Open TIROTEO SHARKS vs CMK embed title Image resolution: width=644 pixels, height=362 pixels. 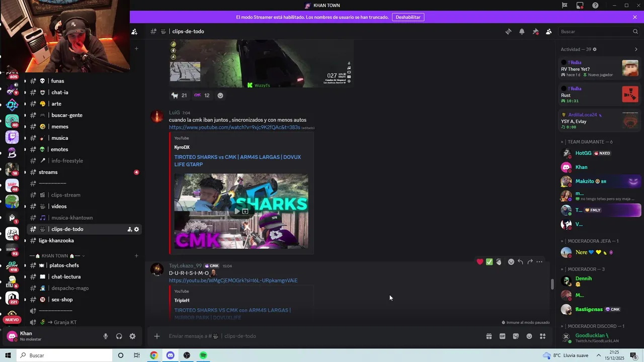pyautogui.click(x=237, y=160)
